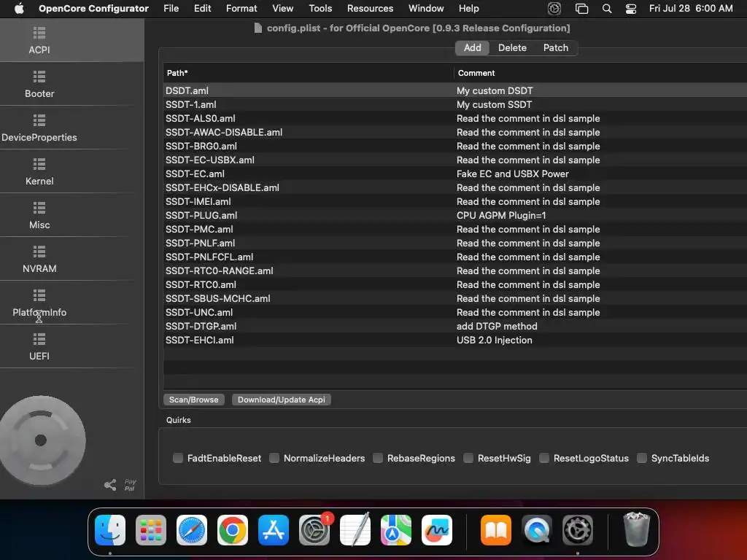
Task: Click the Comment column header
Action: pyautogui.click(x=600, y=73)
